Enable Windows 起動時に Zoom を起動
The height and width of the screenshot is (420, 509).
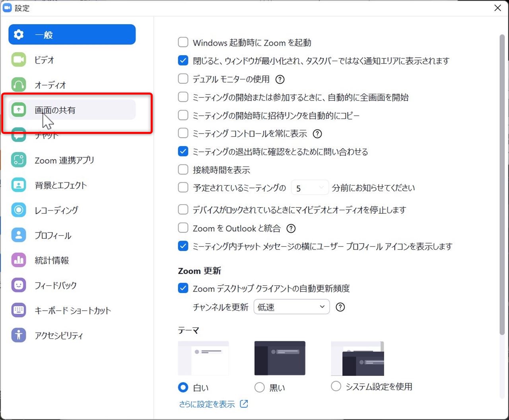click(183, 43)
